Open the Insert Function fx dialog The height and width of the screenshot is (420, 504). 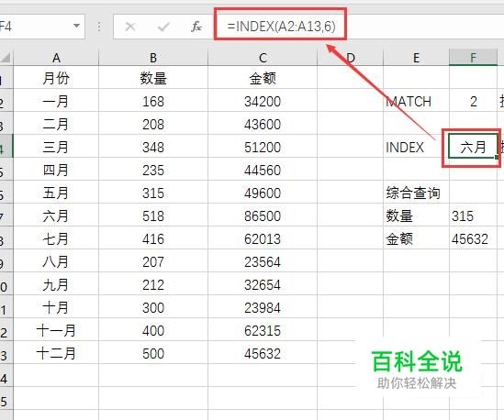196,27
